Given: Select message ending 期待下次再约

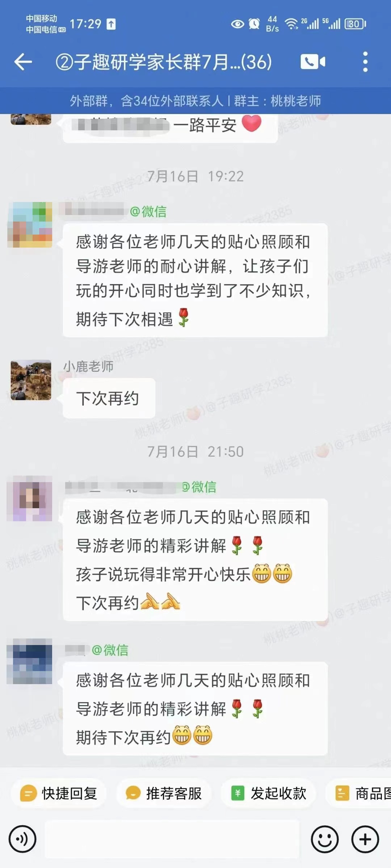Looking at the screenshot, I should [x=195, y=708].
